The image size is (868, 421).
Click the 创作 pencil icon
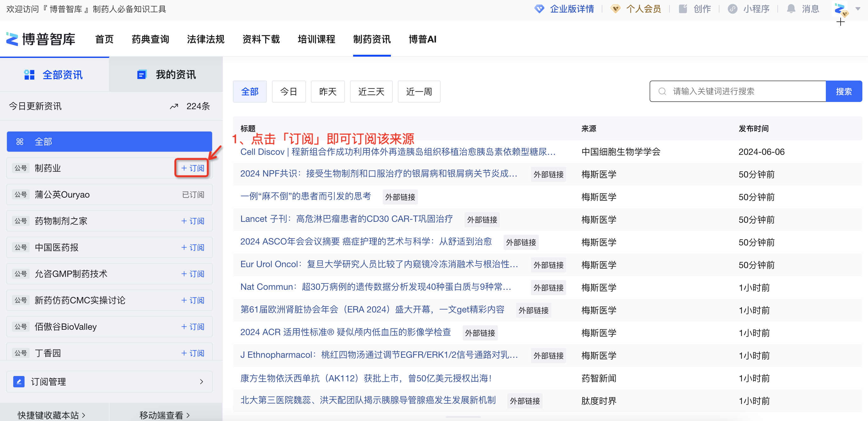click(683, 9)
